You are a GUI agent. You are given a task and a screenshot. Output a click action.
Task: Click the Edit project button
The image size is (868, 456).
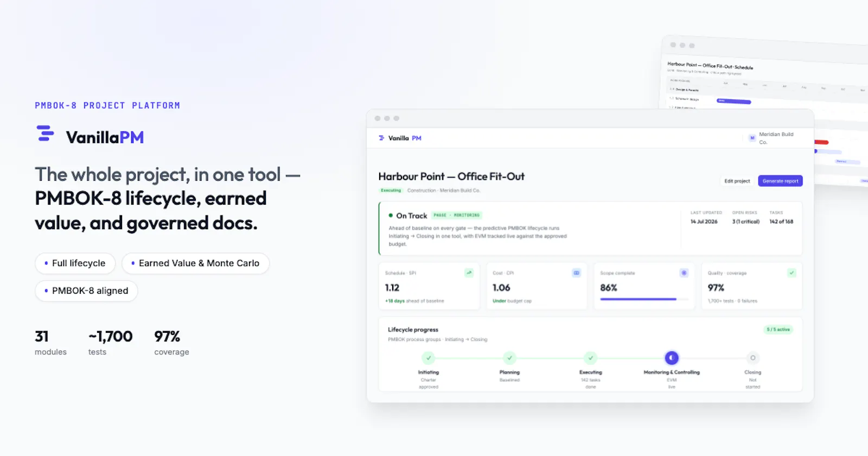point(737,181)
